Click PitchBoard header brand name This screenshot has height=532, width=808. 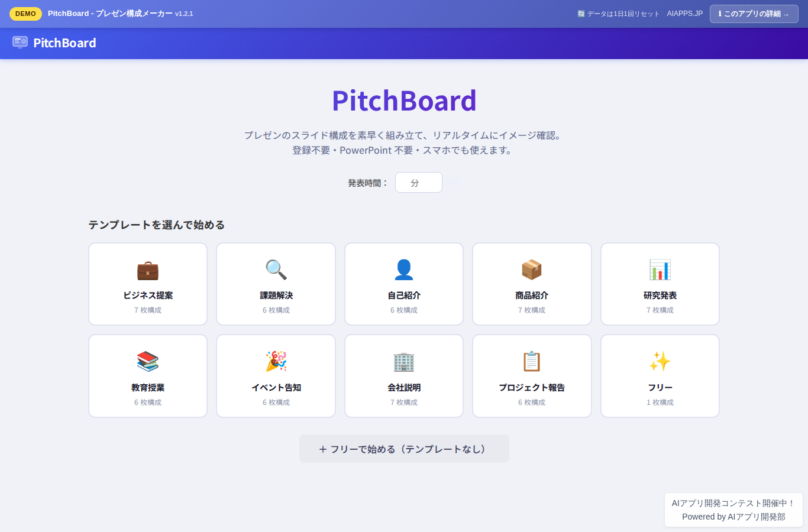click(x=64, y=43)
